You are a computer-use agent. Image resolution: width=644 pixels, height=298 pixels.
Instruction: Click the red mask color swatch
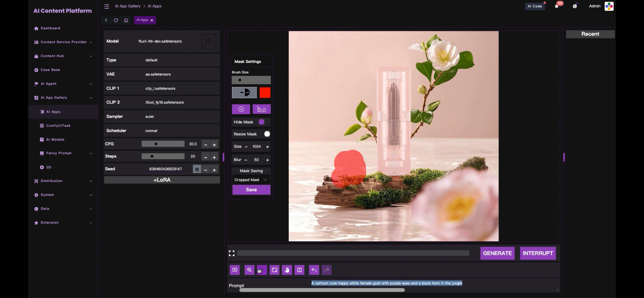[265, 92]
